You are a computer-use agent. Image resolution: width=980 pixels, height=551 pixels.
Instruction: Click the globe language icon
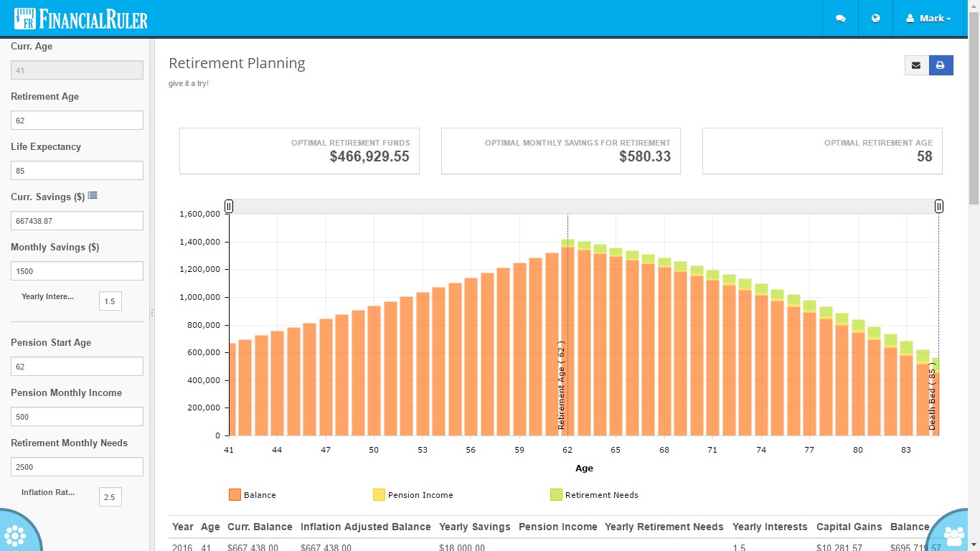click(x=876, y=19)
